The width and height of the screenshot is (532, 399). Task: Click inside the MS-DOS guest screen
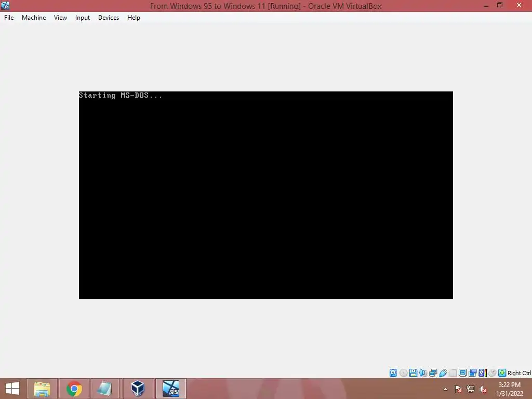click(266, 195)
